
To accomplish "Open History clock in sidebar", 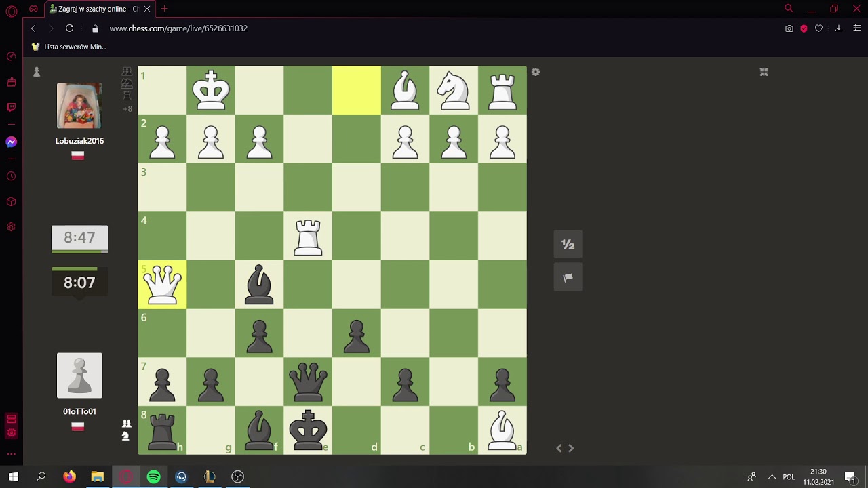I will point(11,176).
